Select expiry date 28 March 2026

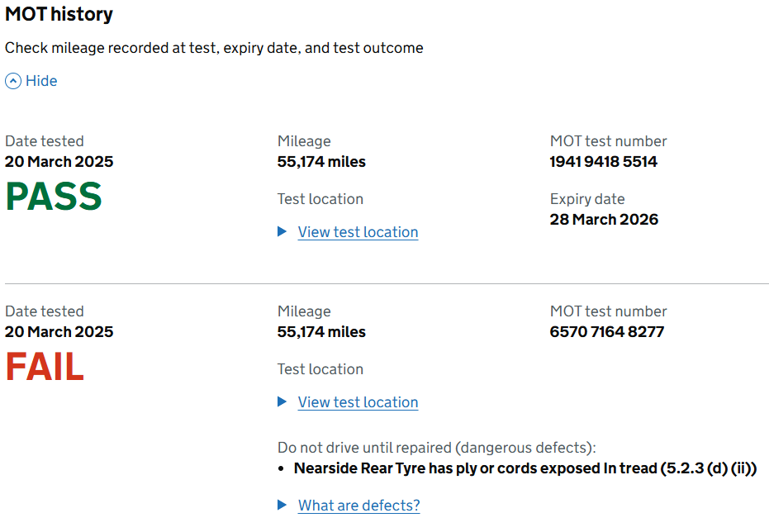tap(604, 220)
